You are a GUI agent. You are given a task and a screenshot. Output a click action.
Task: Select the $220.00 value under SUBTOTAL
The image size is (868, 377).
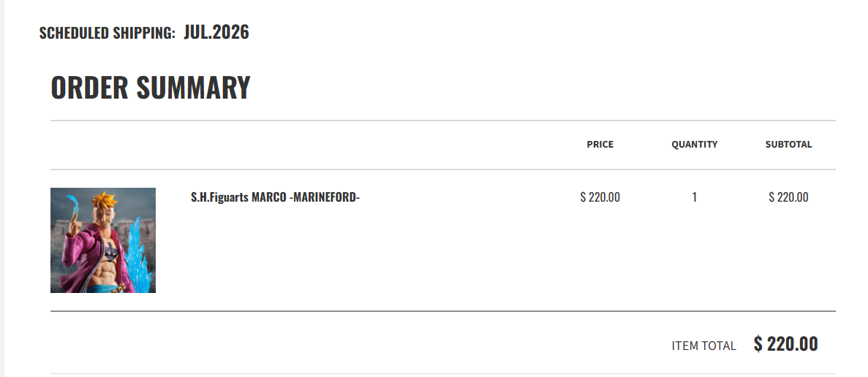[788, 197]
